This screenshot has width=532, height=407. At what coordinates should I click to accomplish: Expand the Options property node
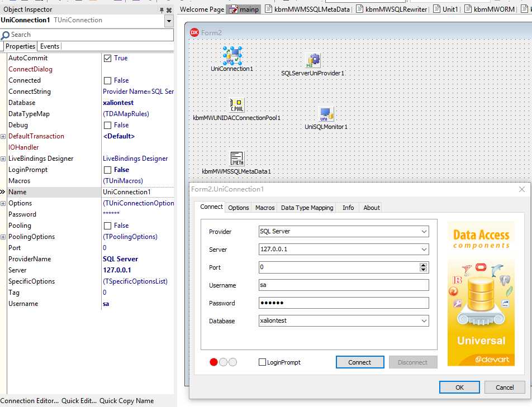(x=3, y=203)
